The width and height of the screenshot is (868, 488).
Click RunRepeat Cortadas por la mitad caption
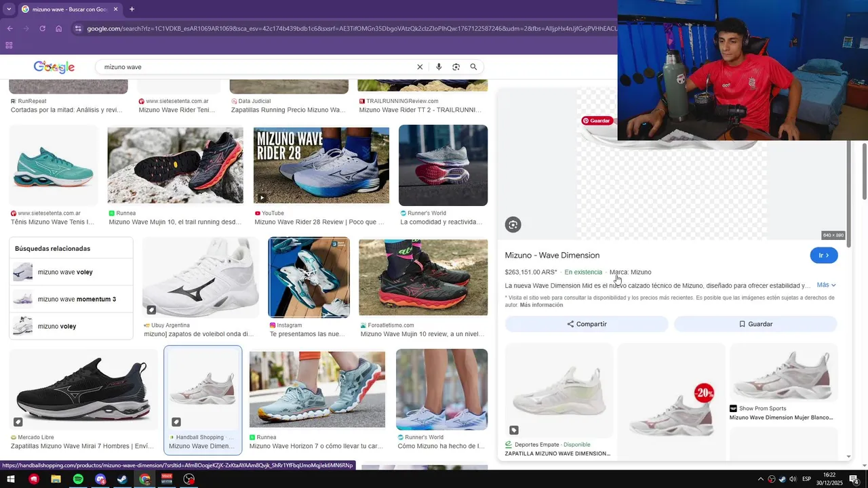click(x=66, y=110)
